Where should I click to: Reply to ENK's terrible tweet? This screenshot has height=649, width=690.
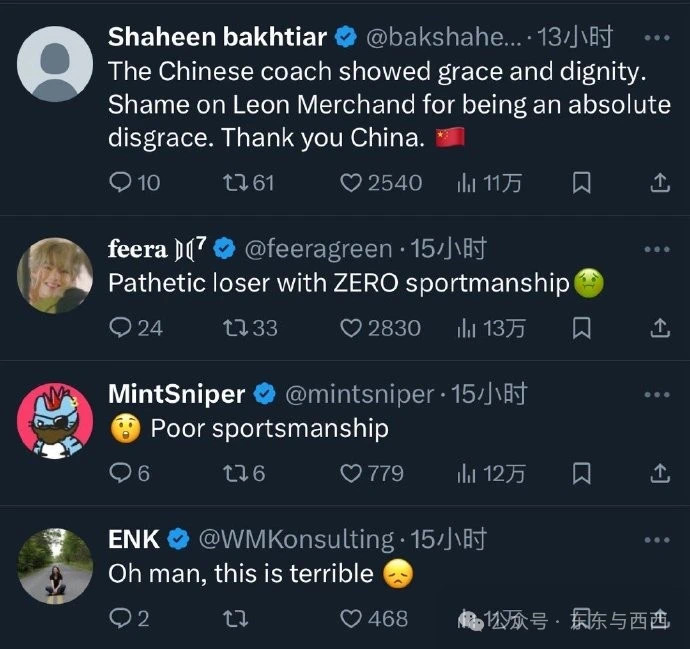point(120,619)
